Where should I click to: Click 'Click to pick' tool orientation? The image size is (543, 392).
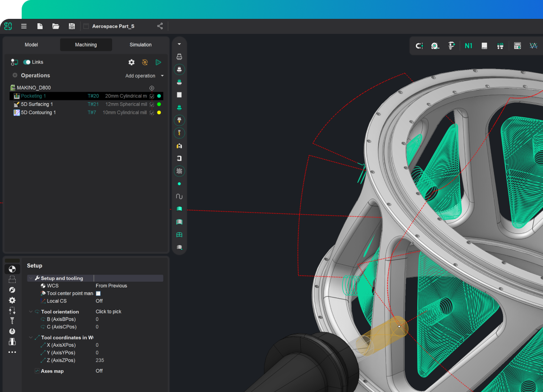[x=108, y=311]
